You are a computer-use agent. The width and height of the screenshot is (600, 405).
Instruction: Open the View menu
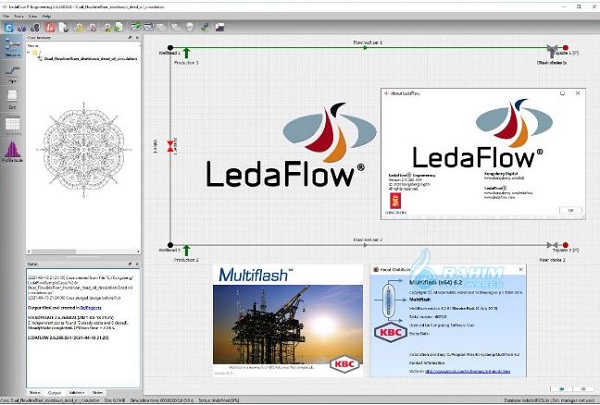tap(33, 16)
